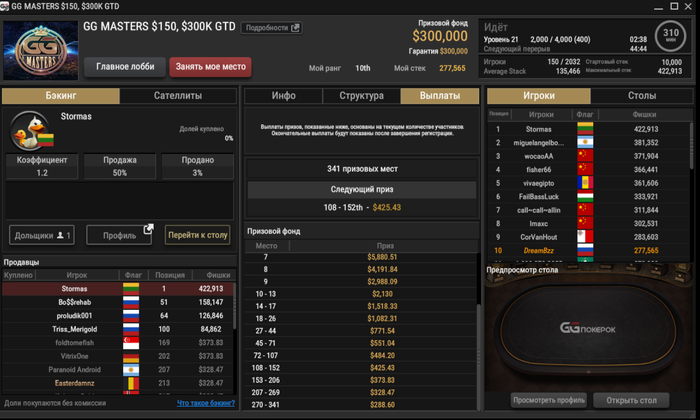Select Paranoid Android seller row
Image resolution: width=700 pixels, height=420 pixels.
pos(118,370)
